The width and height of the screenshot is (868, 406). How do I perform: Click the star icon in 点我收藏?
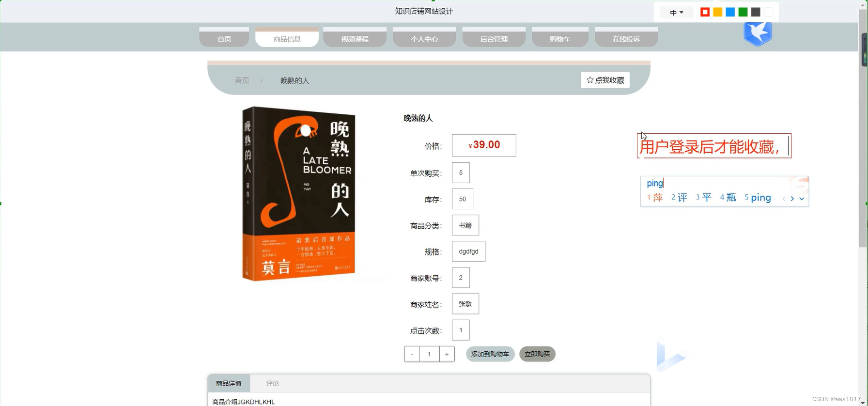coord(589,80)
